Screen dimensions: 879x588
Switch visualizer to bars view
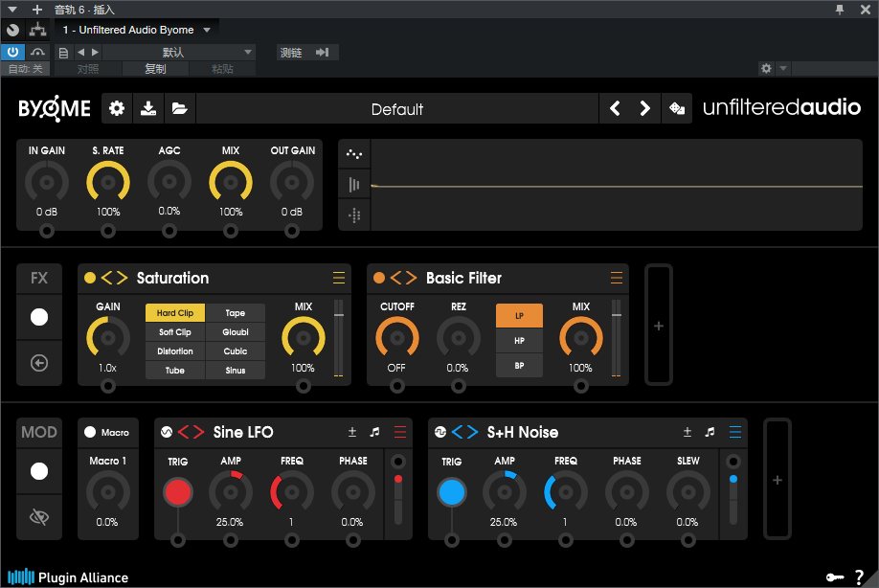pos(354,185)
